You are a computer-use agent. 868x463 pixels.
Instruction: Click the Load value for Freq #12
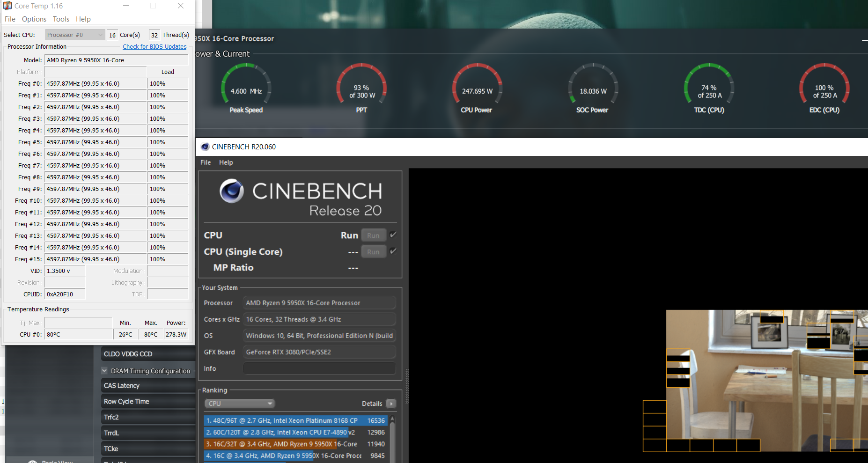tap(168, 224)
